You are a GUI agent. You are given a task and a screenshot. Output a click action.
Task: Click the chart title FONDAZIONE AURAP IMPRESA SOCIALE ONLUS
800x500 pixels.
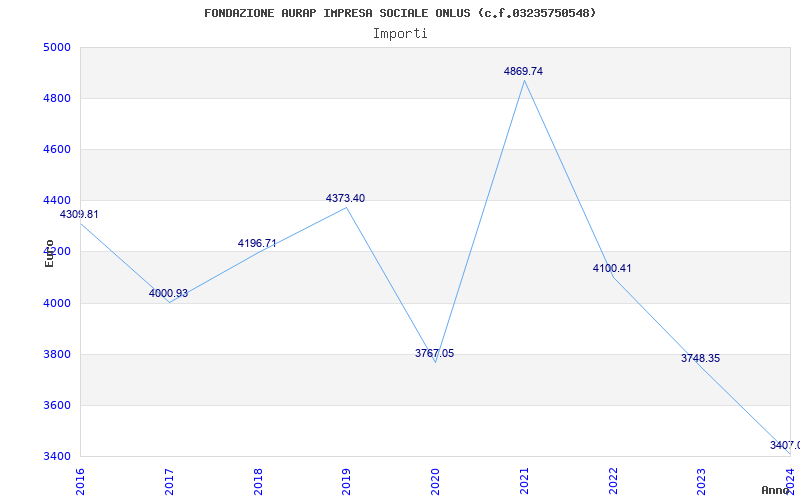click(400, 13)
